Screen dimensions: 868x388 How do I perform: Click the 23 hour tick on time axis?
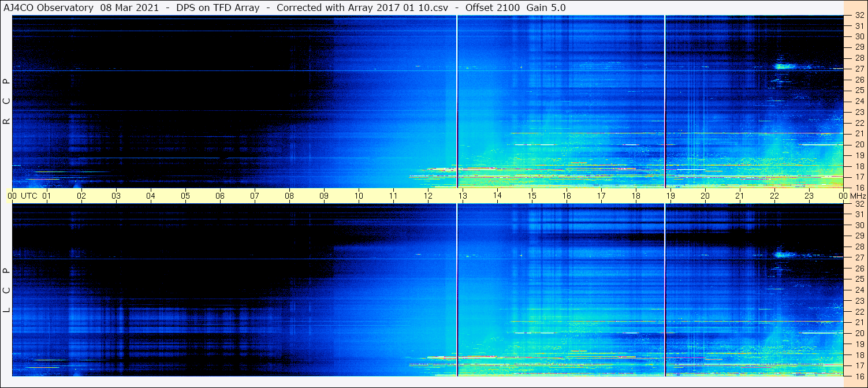pyautogui.click(x=809, y=196)
